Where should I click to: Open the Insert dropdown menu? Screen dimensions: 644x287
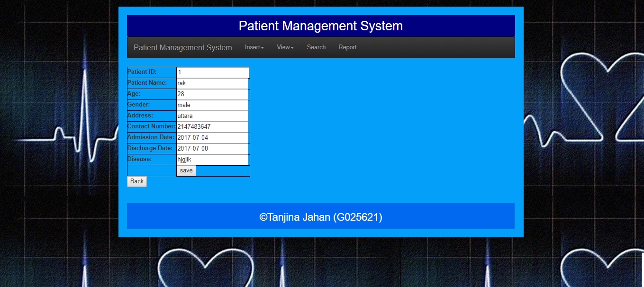pos(254,47)
